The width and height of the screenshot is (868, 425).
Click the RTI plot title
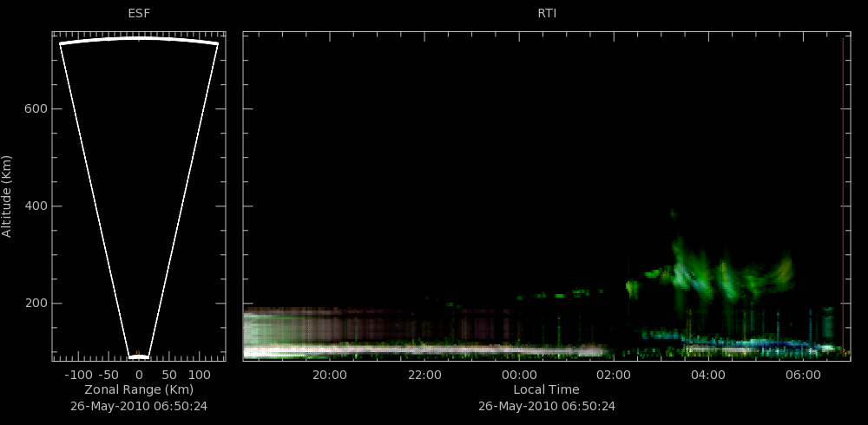[x=547, y=14]
